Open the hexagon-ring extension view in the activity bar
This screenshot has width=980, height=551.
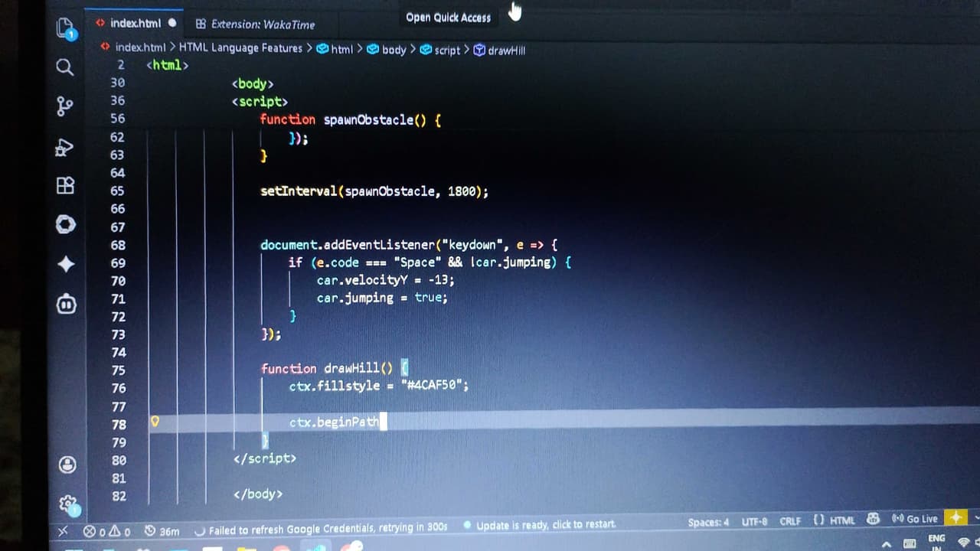66,224
